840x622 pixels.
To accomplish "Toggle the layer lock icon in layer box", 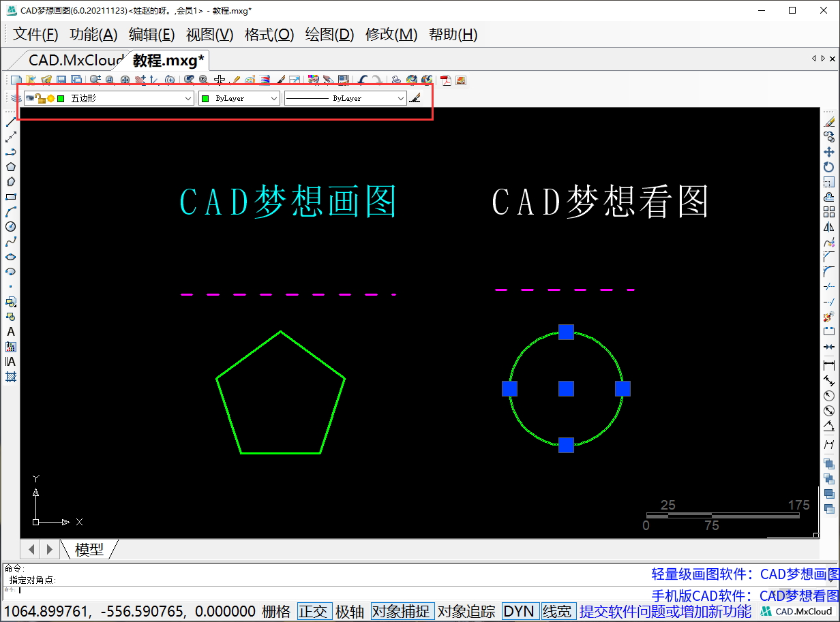I will pyautogui.click(x=39, y=98).
